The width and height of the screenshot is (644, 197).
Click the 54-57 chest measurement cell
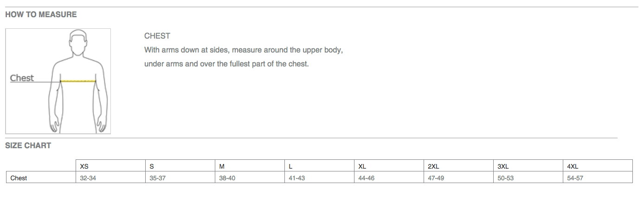[x=598, y=177]
